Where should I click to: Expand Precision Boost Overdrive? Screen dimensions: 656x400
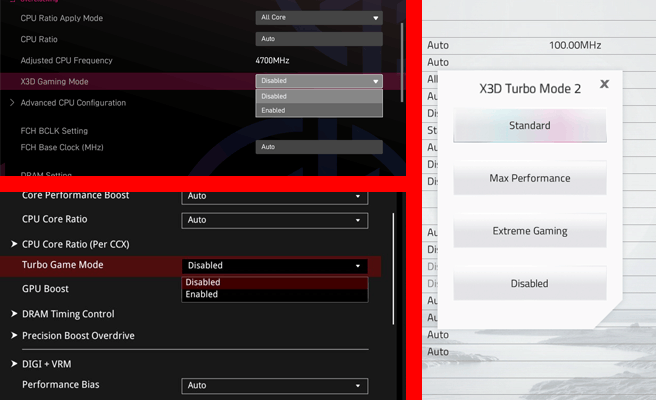(x=78, y=336)
